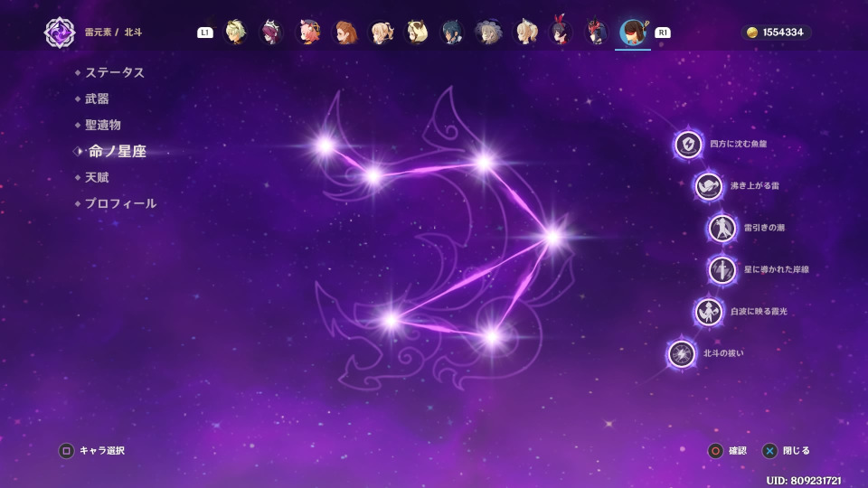Click the 雷元素 / 北斗 header text
The width and height of the screenshot is (868, 488).
(x=114, y=33)
